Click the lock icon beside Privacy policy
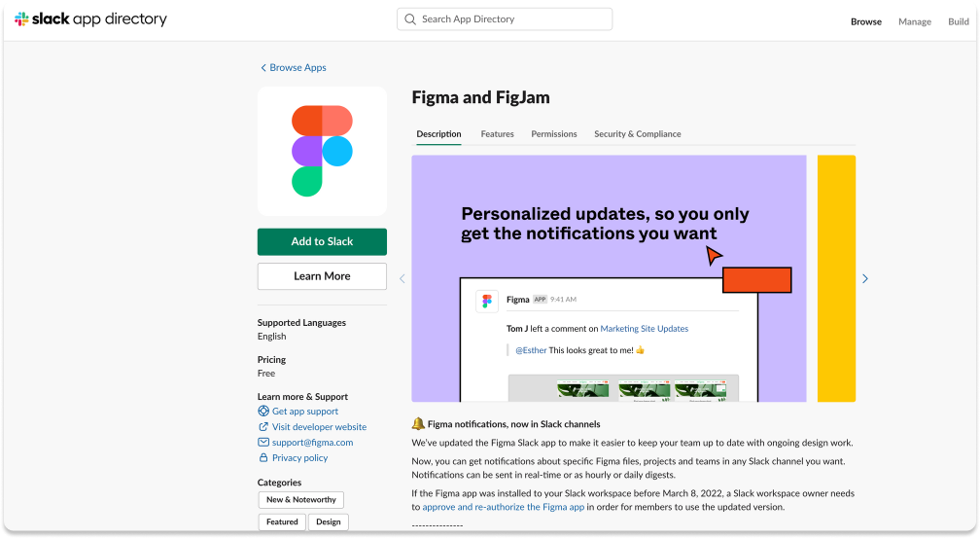 coord(263,457)
